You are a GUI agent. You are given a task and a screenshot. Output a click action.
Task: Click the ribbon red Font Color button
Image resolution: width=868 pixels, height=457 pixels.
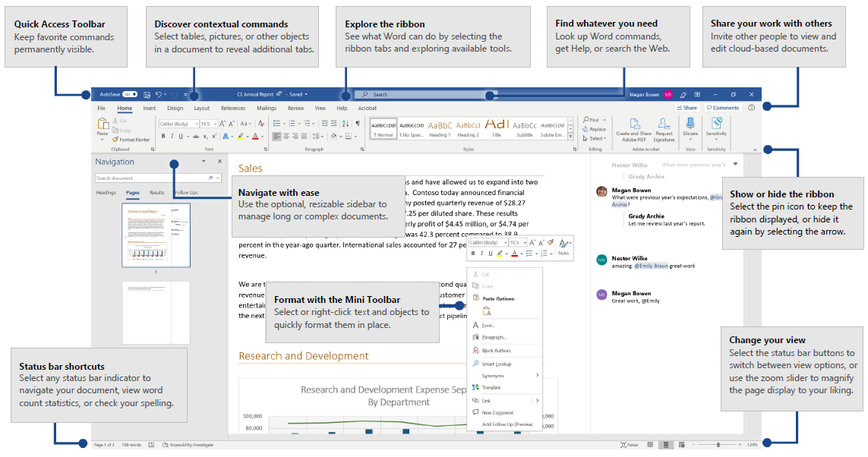(x=255, y=136)
